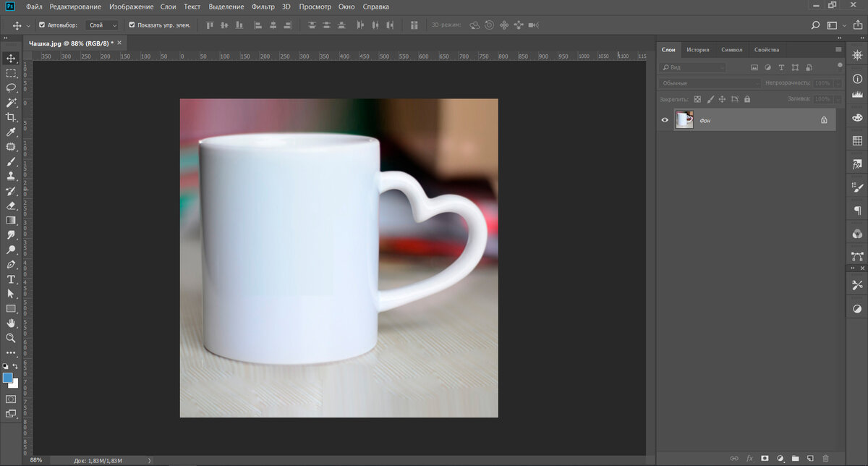
Task: Select the Clone Stamp tool
Action: (11, 176)
